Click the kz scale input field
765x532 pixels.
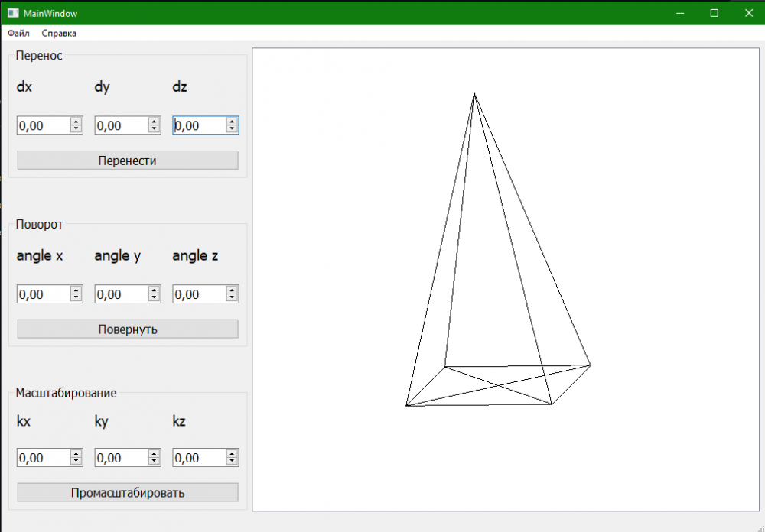coord(199,458)
